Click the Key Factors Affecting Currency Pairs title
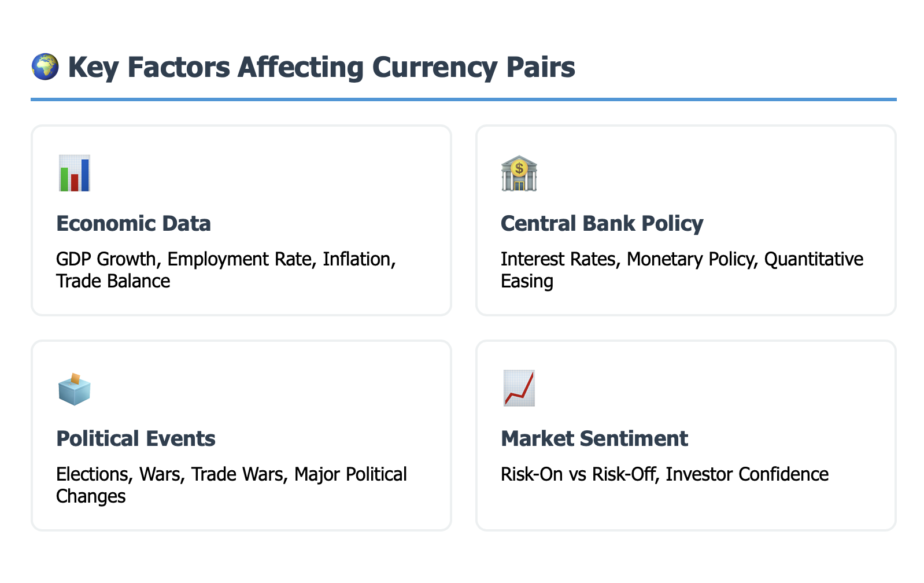 (x=321, y=67)
